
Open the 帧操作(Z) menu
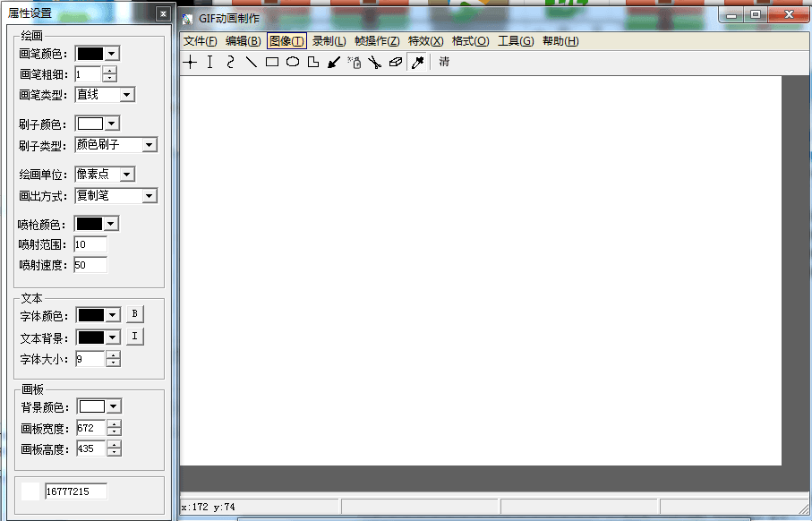(x=377, y=41)
